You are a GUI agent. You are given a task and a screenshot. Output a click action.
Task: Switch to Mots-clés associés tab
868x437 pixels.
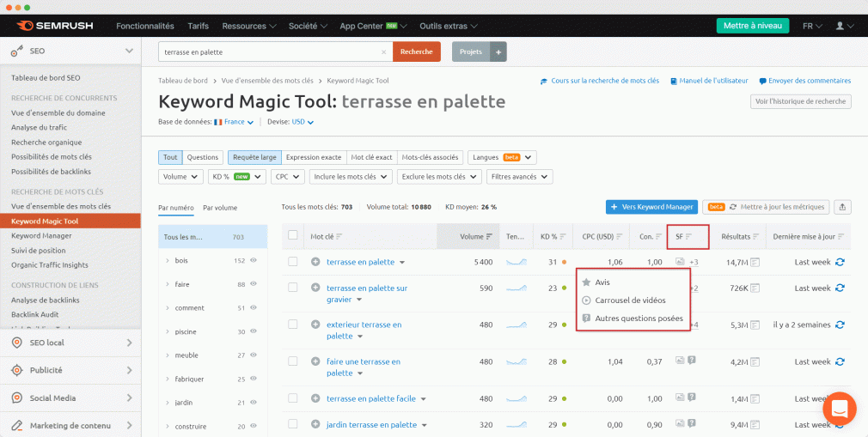click(x=430, y=157)
